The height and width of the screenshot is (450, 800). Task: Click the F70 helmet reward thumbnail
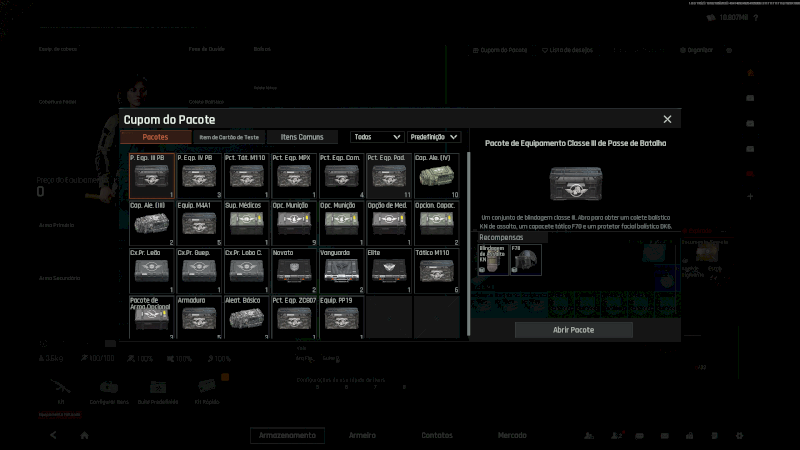pyautogui.click(x=526, y=260)
